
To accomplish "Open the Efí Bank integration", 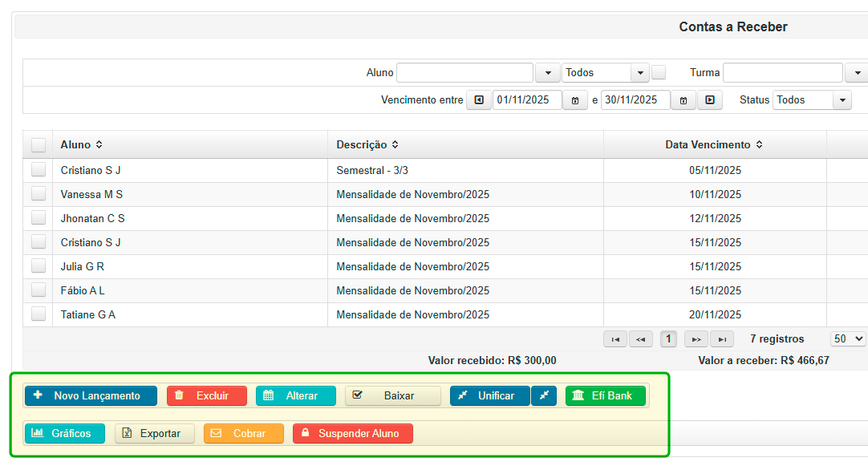I will [606, 395].
